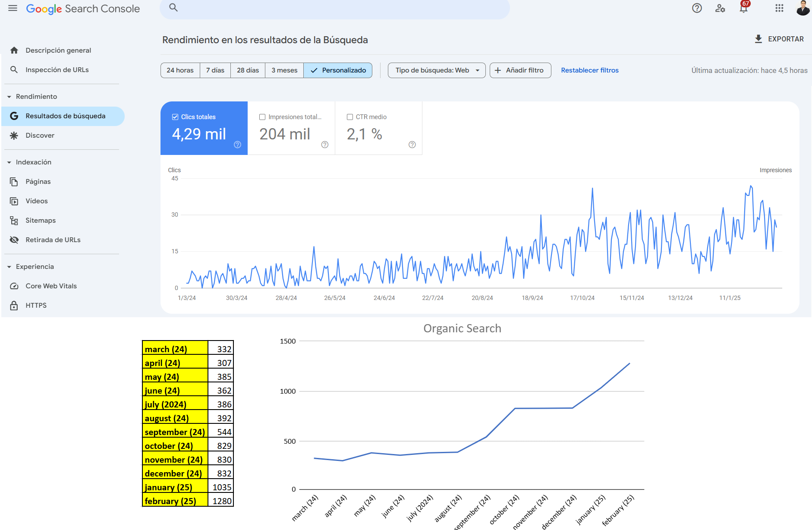Uncheck the Clics totales checkbox
The height and width of the screenshot is (530, 812).
click(175, 117)
